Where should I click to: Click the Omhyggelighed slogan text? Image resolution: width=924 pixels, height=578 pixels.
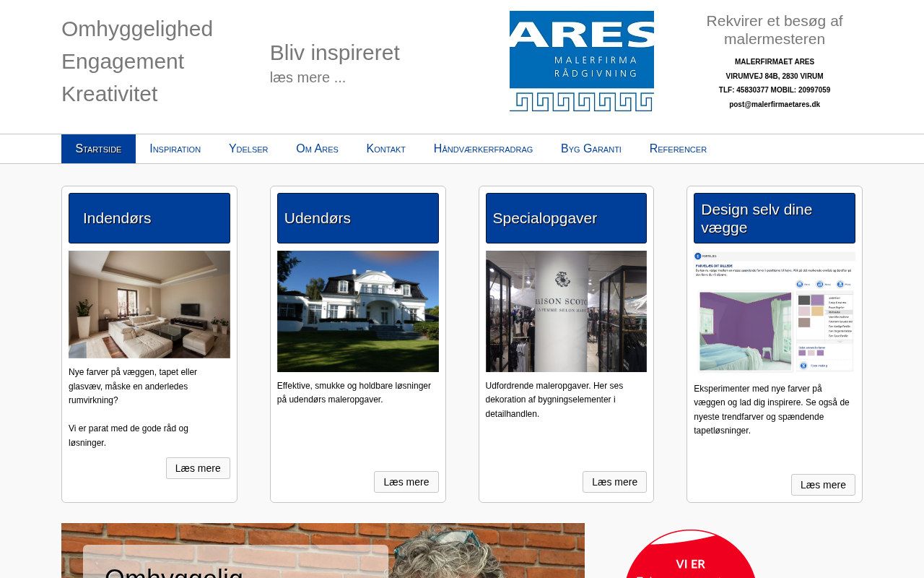(137, 29)
